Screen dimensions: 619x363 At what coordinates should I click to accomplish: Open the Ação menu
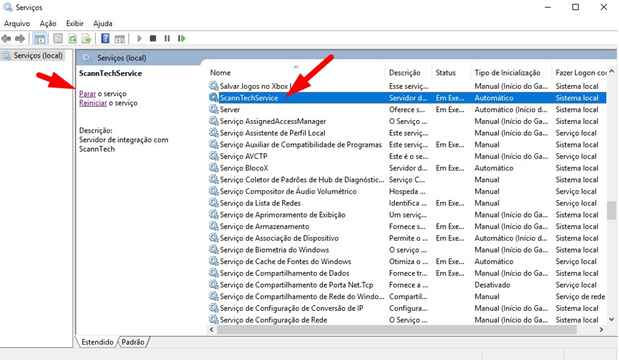48,24
